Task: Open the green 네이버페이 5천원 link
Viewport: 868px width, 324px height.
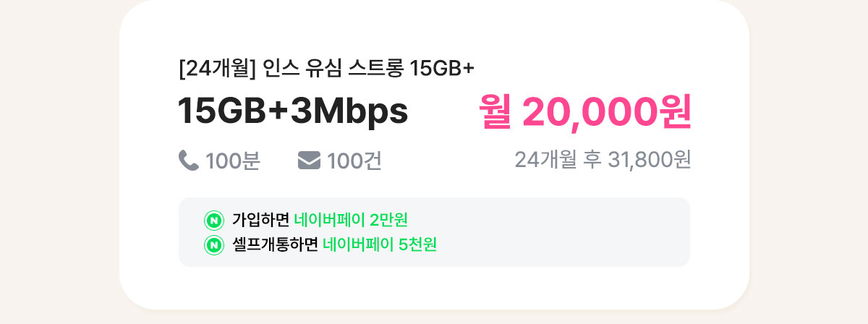Action: click(380, 245)
